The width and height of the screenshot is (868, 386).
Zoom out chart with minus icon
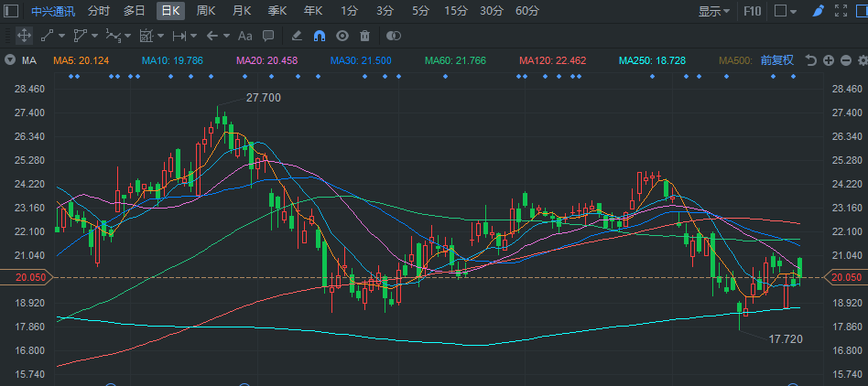(846, 60)
